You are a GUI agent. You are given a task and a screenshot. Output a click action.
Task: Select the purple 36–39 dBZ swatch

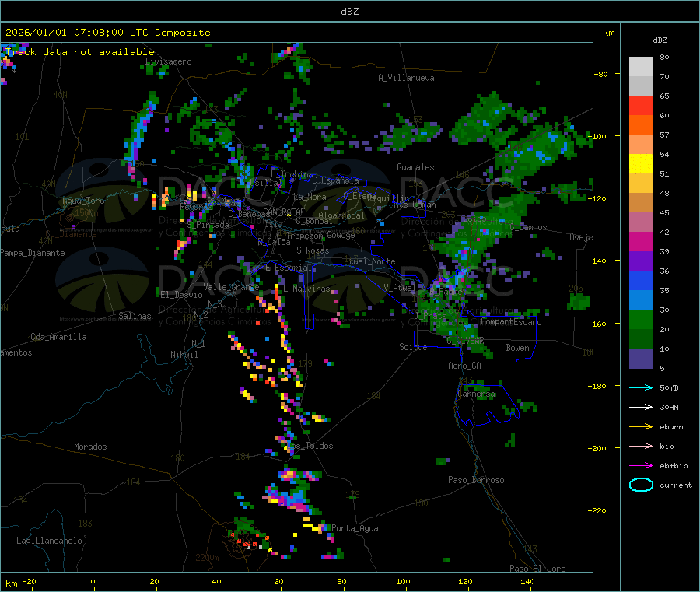(x=641, y=261)
